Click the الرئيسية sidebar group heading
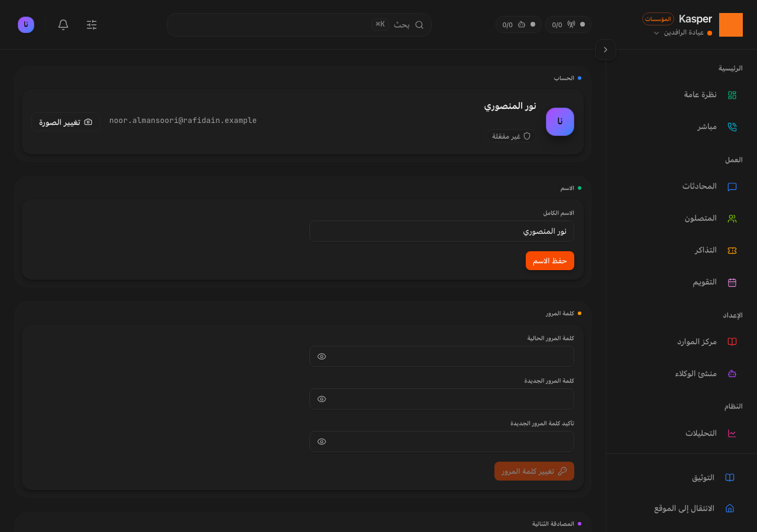757x532 pixels. tap(730, 69)
